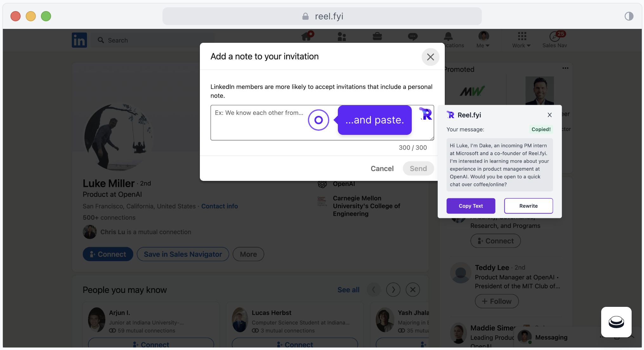
Task: Open Lucas Herbst profile card name
Action: (x=272, y=313)
